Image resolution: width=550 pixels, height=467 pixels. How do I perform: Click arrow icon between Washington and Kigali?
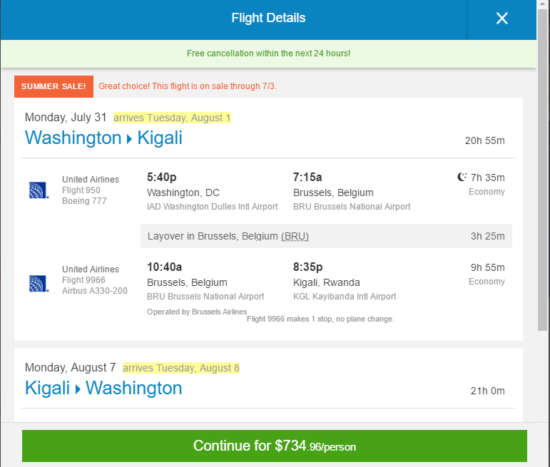[x=129, y=139]
